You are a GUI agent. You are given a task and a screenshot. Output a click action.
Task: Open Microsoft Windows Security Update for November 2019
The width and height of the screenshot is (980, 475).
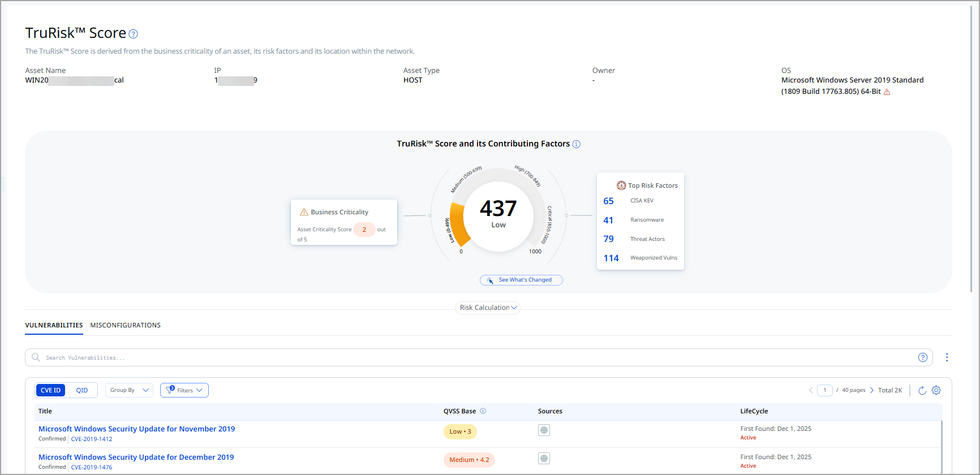pos(137,429)
